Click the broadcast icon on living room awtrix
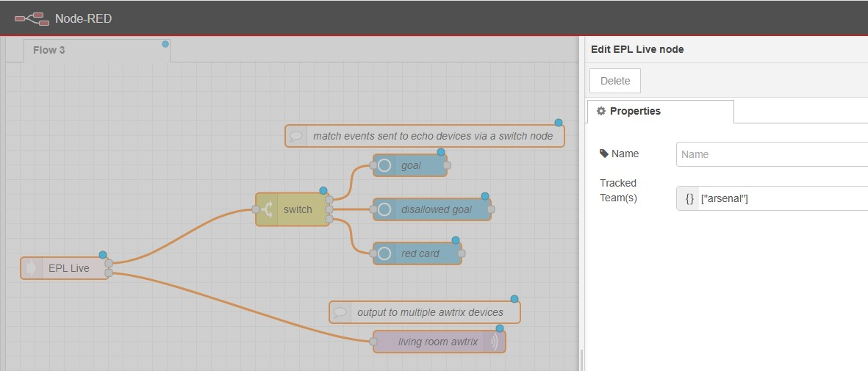This screenshot has height=371, width=868. click(495, 342)
